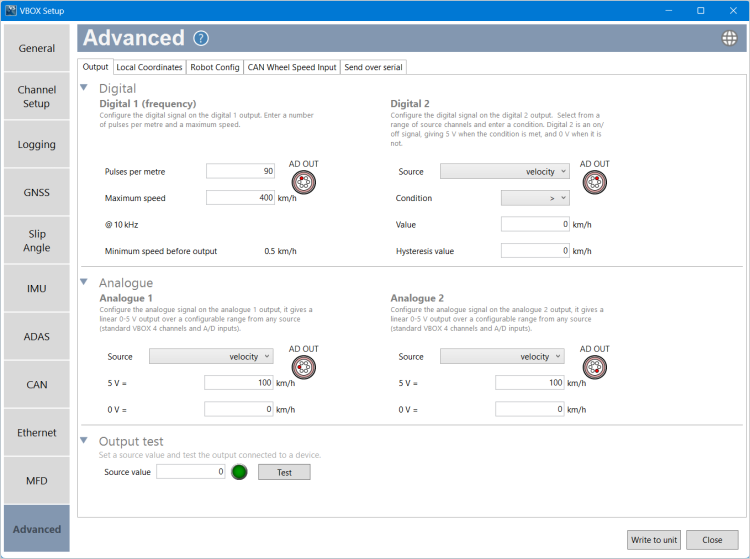The width and height of the screenshot is (750, 559).
Task: Click the Maximum speed field
Action: pyautogui.click(x=241, y=197)
